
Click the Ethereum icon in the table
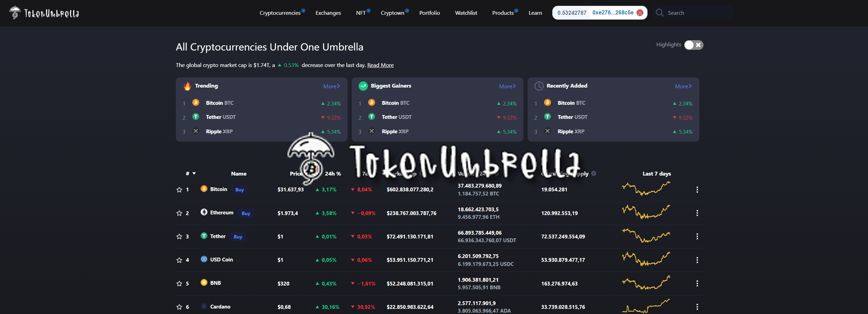coord(204,212)
